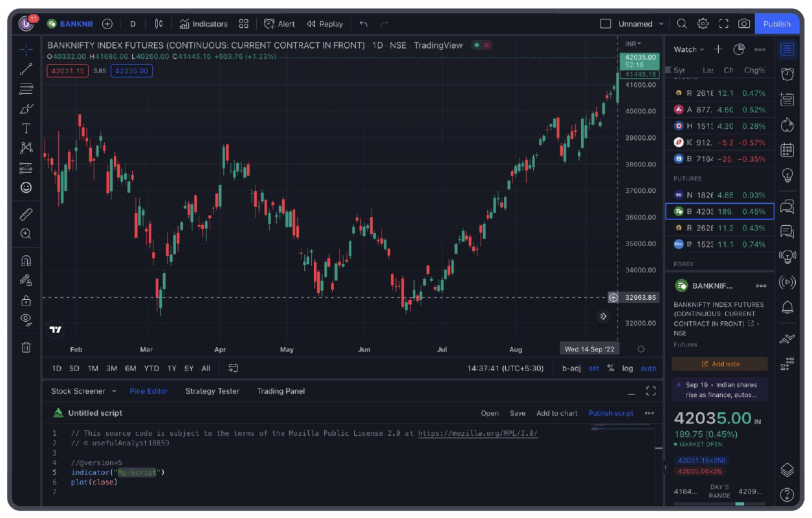Select the Measure ruler tool
This screenshot has width=812, height=518.
click(x=26, y=214)
